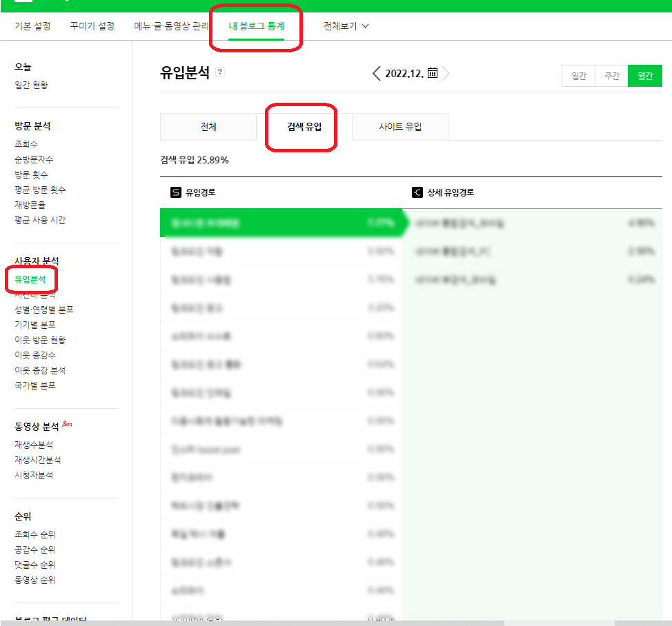Open 기기별 분포 in the sidebar
The width and height of the screenshot is (672, 626).
point(35,325)
